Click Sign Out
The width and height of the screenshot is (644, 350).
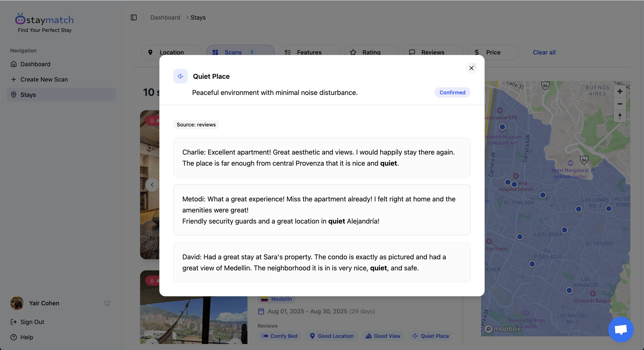tap(32, 322)
